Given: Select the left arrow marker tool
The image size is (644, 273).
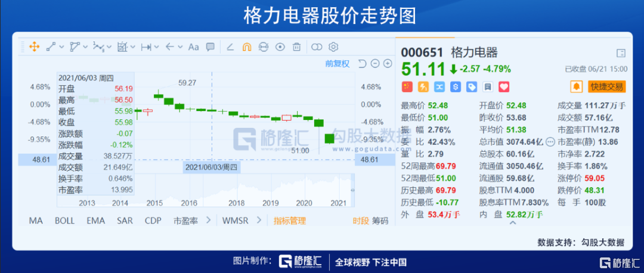Looking at the screenshot, I should [170, 47].
